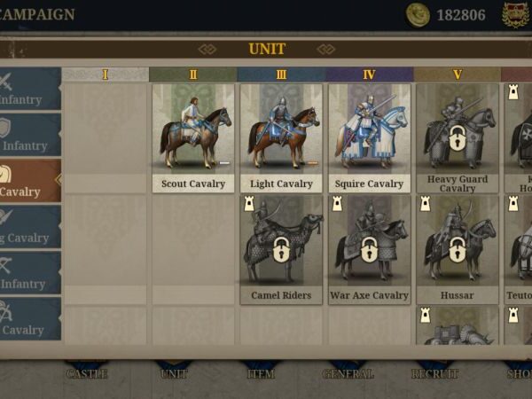This screenshot has width=532, height=399.
Task: Click the lock icon on Heavy Guard Cavalry
Action: [457, 138]
